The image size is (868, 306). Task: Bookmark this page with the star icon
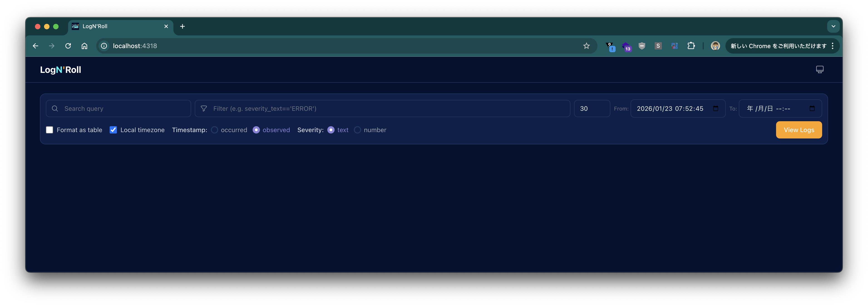pos(586,46)
